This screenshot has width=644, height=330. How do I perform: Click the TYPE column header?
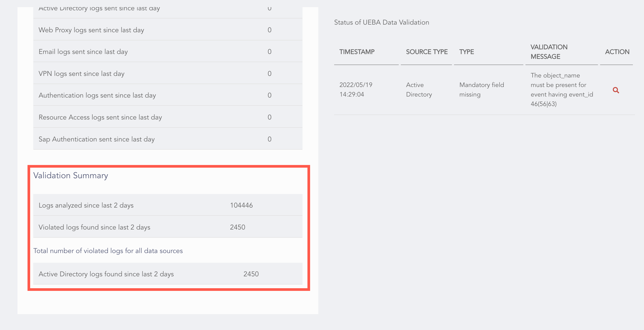(x=466, y=52)
